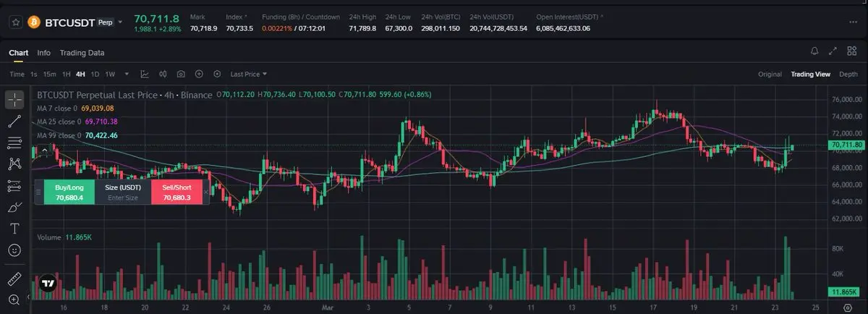The height and width of the screenshot is (314, 868).
Task: Open the technical indicators line-chart icon
Action: [x=145, y=74]
